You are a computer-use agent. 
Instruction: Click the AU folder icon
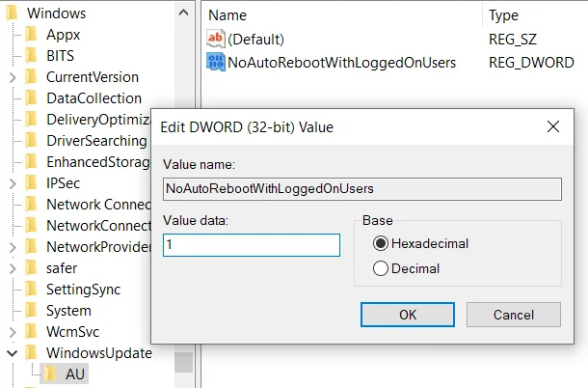click(x=50, y=374)
